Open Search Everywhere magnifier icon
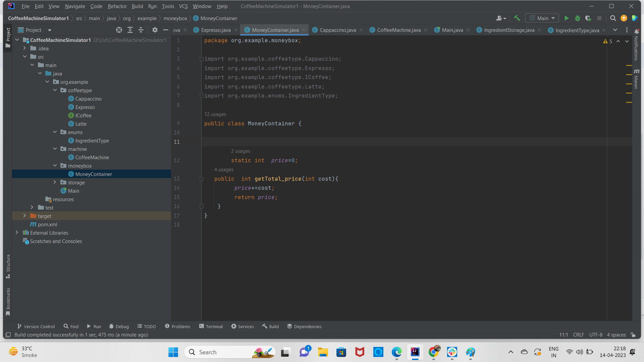This screenshot has height=362, width=644. 613,18
